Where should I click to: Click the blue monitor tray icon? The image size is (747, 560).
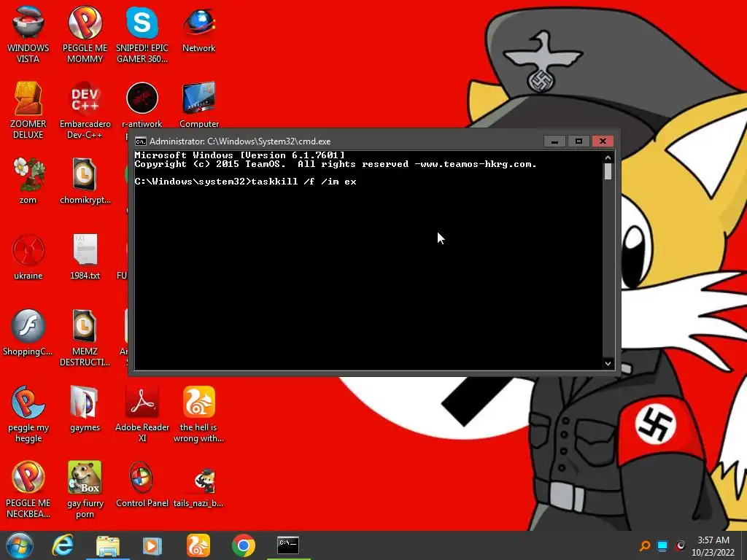pyautogui.click(x=662, y=545)
